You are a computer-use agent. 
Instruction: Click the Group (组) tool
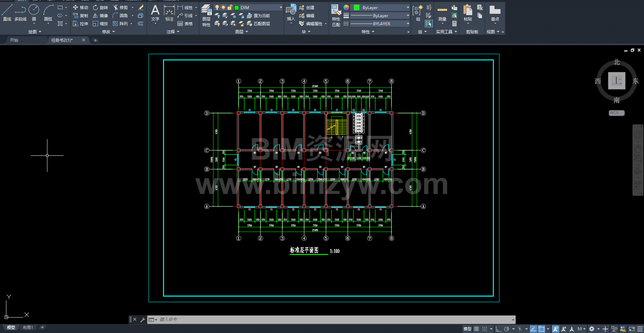(418, 13)
